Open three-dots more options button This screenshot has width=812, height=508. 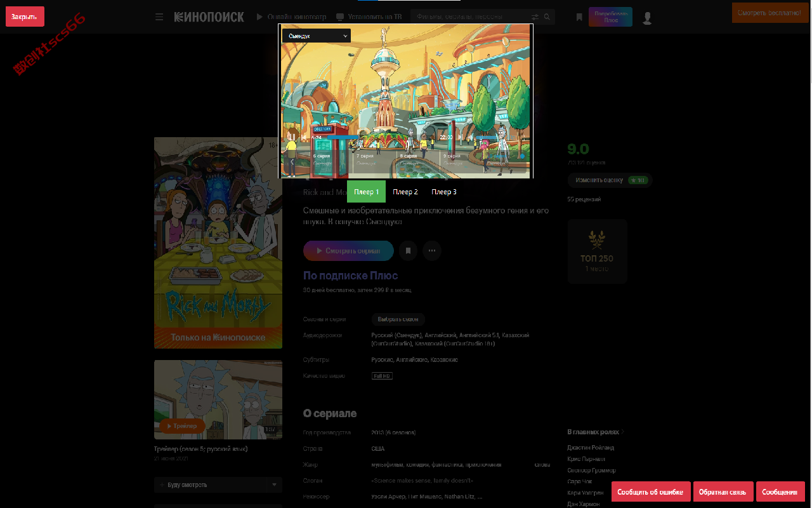pos(432,251)
